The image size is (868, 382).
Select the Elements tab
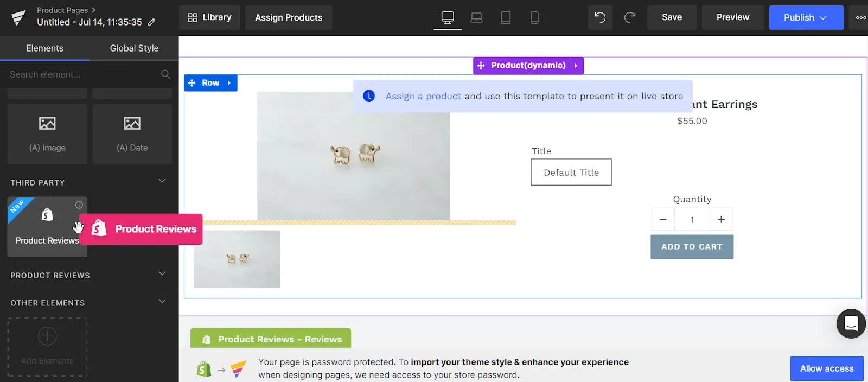[x=44, y=48]
